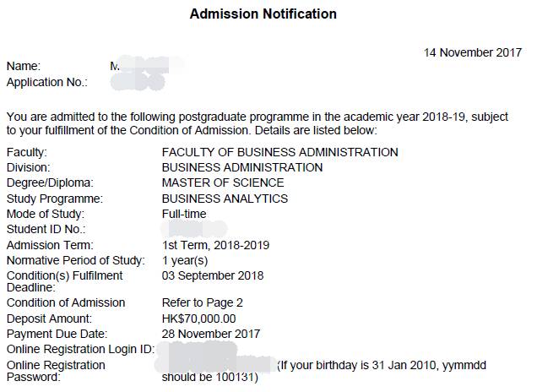Click the Full-time mode of study

point(184,214)
